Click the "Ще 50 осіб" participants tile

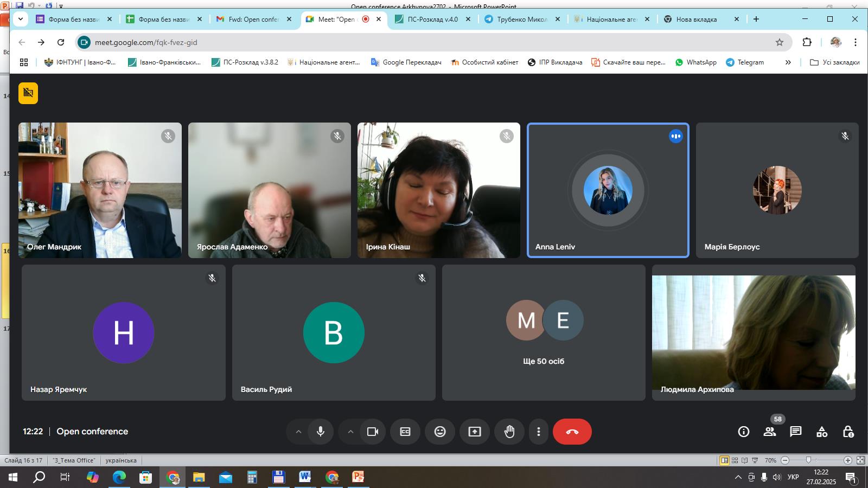point(544,332)
